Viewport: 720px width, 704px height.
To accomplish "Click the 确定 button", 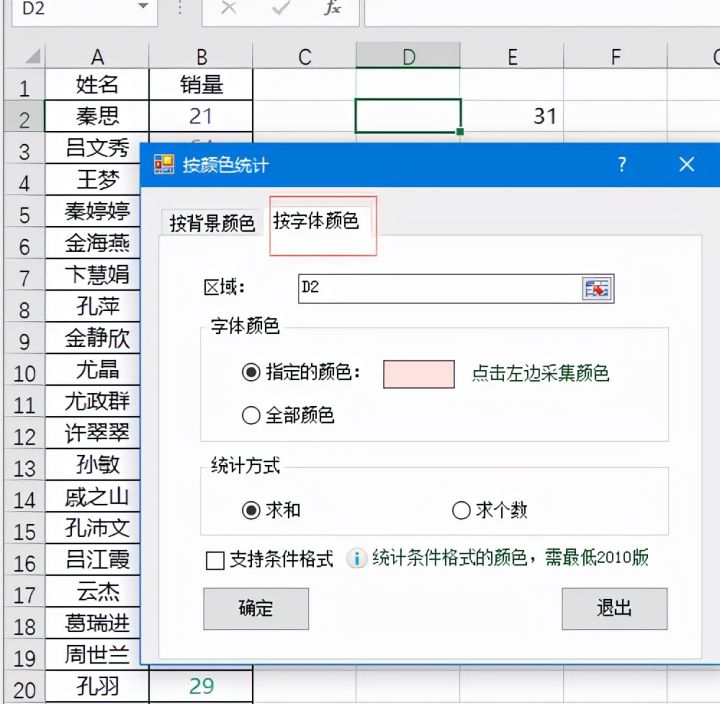I will pos(256,608).
